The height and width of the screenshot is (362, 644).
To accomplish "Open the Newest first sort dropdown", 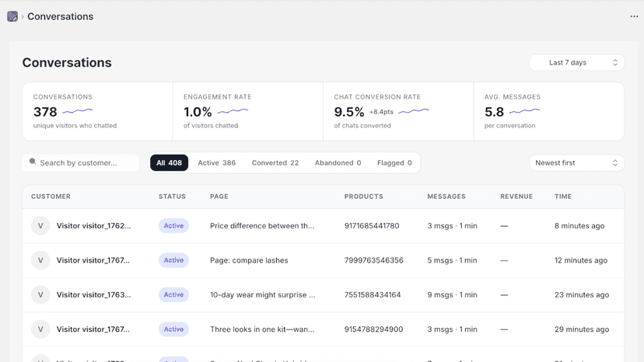I will coord(576,163).
